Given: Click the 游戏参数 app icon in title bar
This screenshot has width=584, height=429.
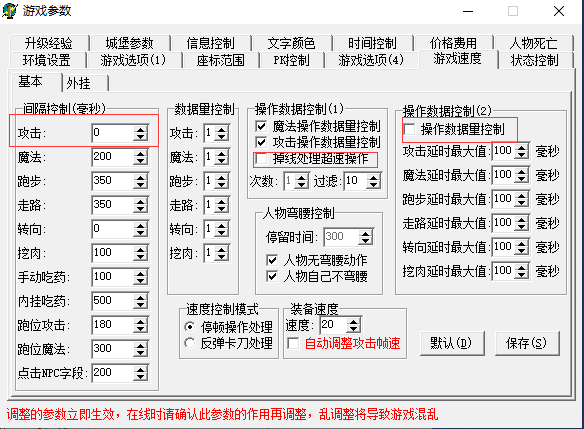Looking at the screenshot, I should (x=10, y=10).
